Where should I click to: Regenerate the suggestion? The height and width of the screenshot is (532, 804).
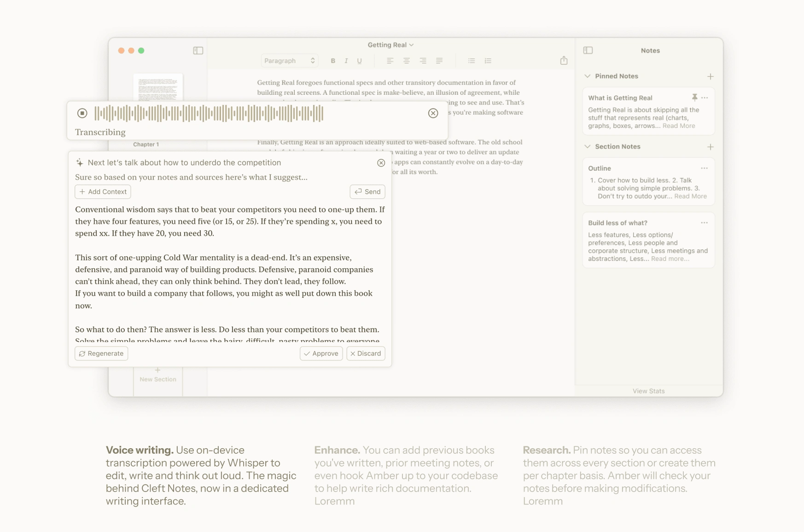101,353
